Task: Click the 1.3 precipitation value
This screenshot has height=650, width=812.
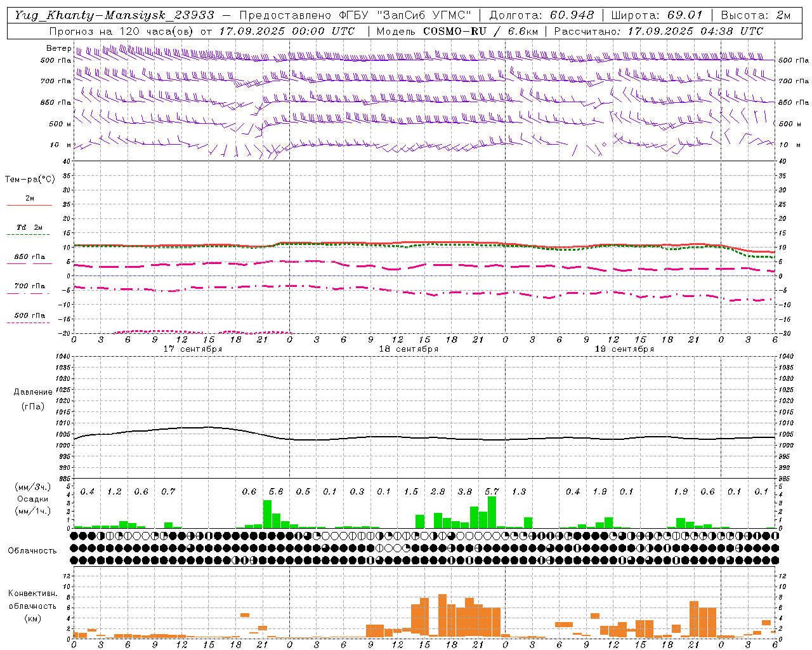Action: (519, 492)
